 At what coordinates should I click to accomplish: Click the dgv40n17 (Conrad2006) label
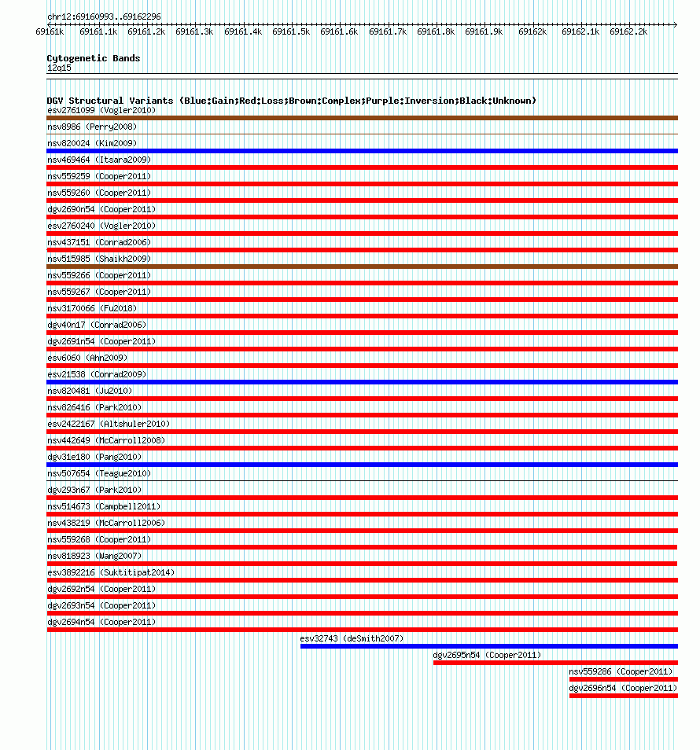pyautogui.click(x=97, y=325)
